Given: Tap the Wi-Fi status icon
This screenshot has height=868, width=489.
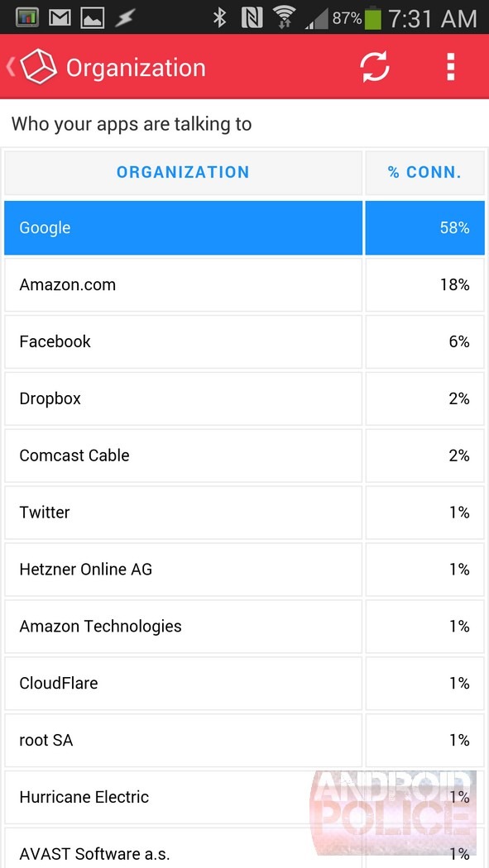Looking at the screenshot, I should point(285,17).
